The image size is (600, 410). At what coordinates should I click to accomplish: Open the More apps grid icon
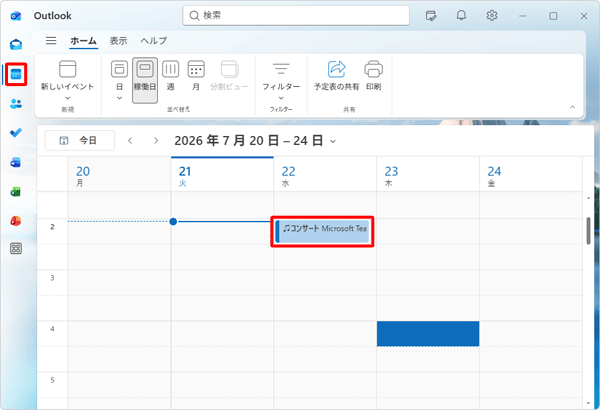[x=16, y=249]
